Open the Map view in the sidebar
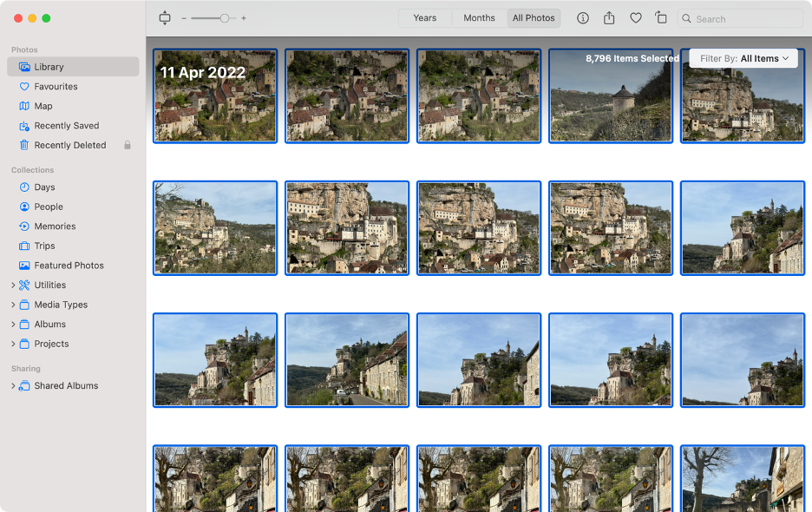The width and height of the screenshot is (812, 512). pyautogui.click(x=42, y=106)
